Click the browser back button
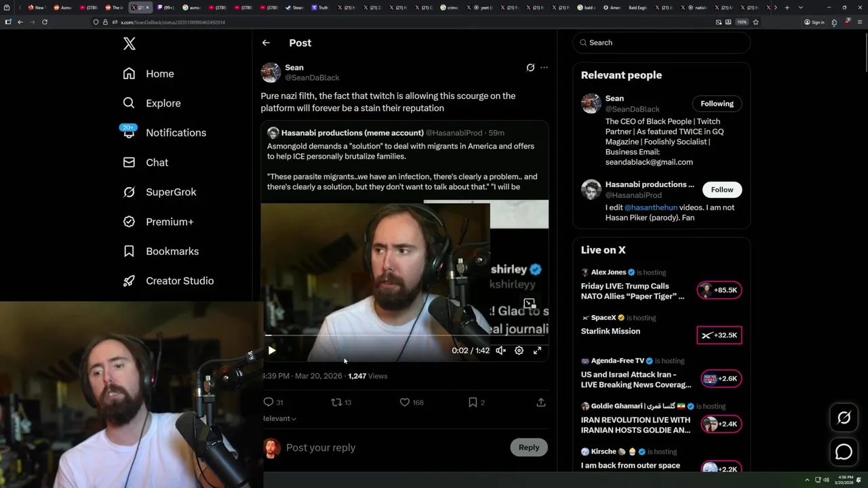 20,22
